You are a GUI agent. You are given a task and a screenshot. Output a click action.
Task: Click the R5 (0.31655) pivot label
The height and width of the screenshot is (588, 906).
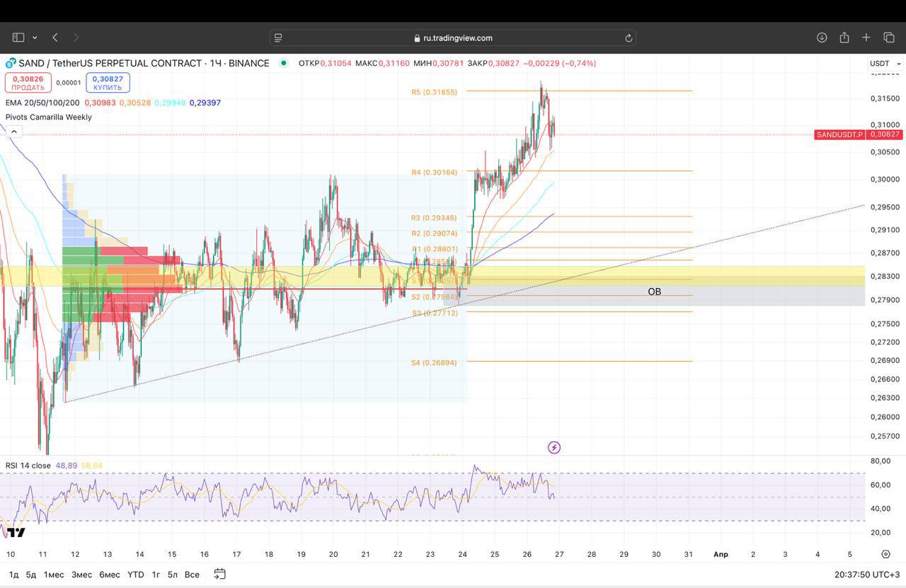435,92
